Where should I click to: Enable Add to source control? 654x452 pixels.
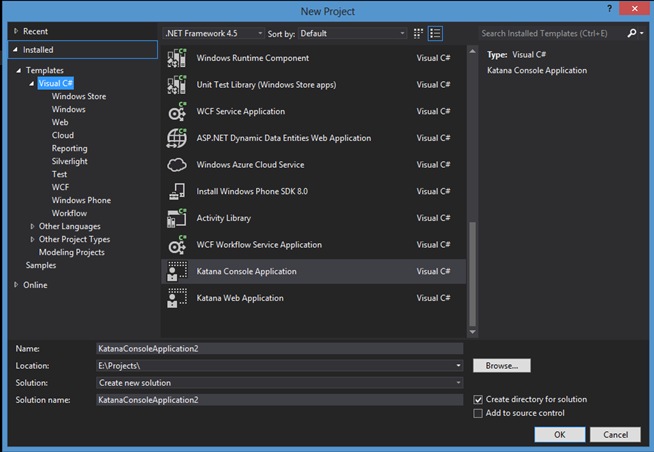click(x=478, y=413)
